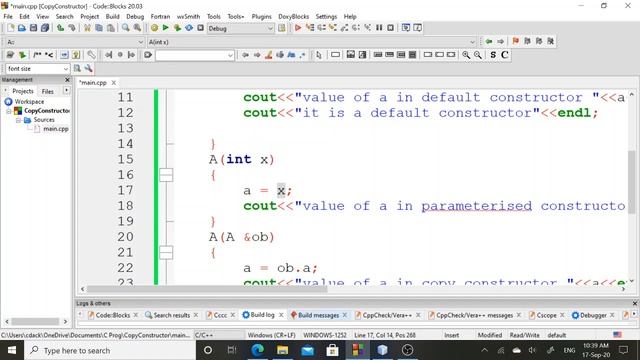Click the volume icon in system tray
Viewport: 640px width, 360px height.
(532, 350)
